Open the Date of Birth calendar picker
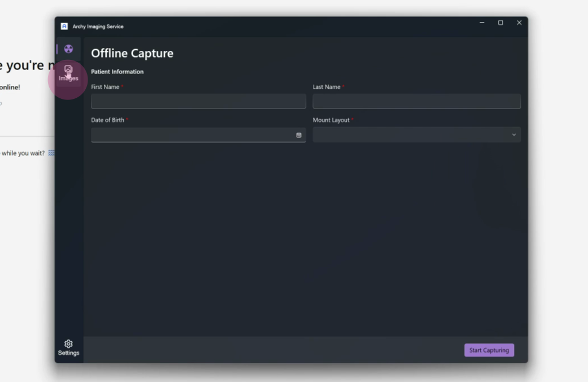Viewport: 588px width, 382px height. 298,135
